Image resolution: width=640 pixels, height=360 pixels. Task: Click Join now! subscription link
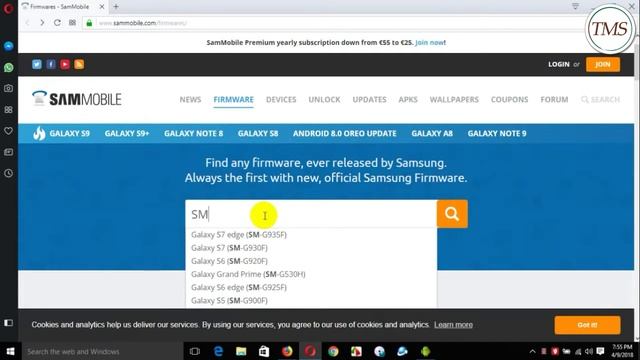tap(431, 42)
